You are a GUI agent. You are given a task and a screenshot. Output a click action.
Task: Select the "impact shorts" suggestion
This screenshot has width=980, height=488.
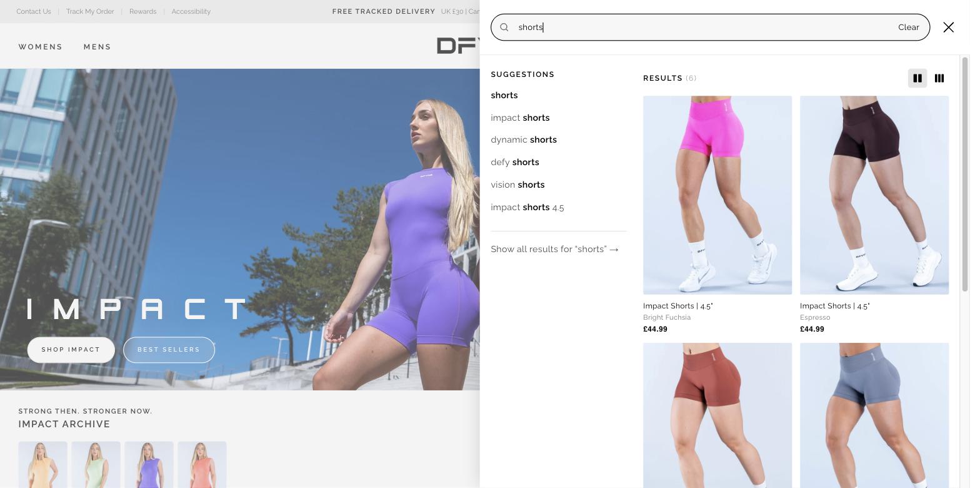pos(520,118)
